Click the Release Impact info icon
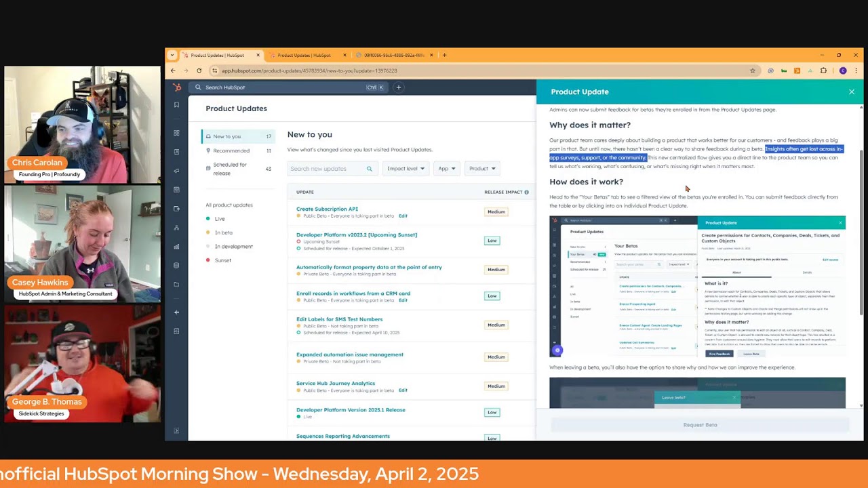 526,192
